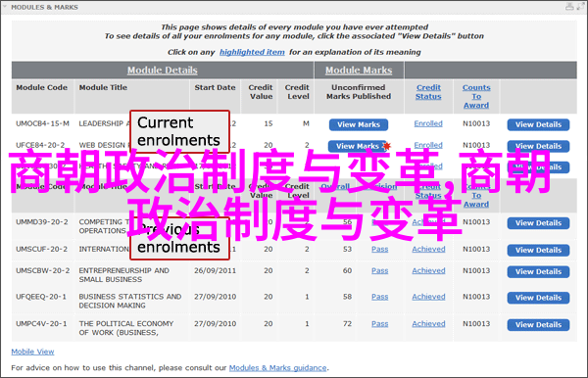View Details for LEADERSHIP module UMOCB4-15-M
The height and width of the screenshot is (378, 588).
[x=538, y=124]
